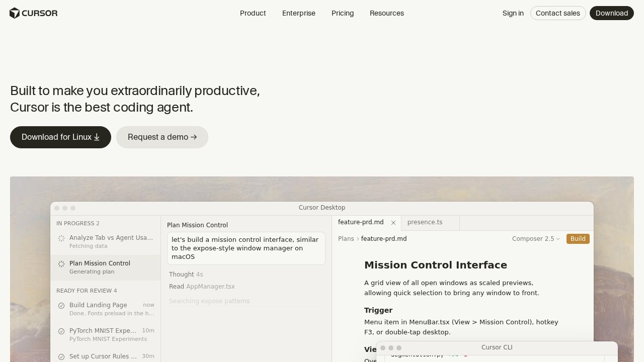
Task: Click the READY FOR REVIEW 4 header
Action: coord(87,291)
